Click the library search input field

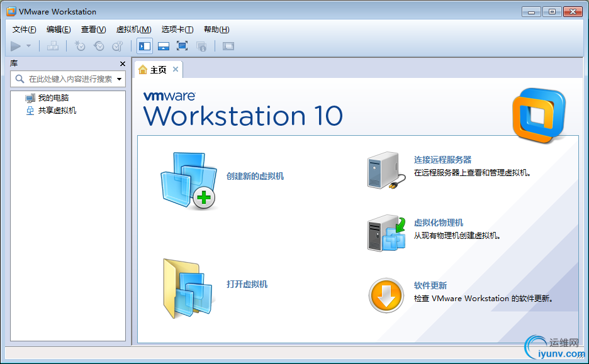68,79
